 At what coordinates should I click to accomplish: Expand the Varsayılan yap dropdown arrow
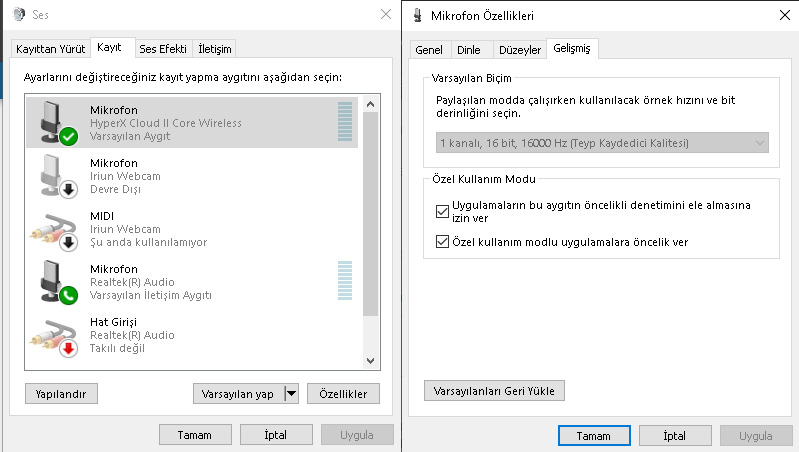[292, 394]
